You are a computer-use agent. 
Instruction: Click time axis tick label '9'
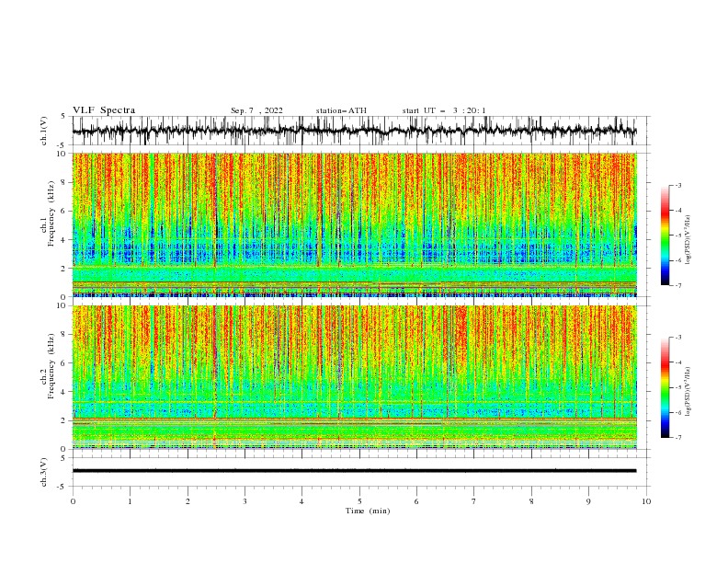click(x=588, y=501)
